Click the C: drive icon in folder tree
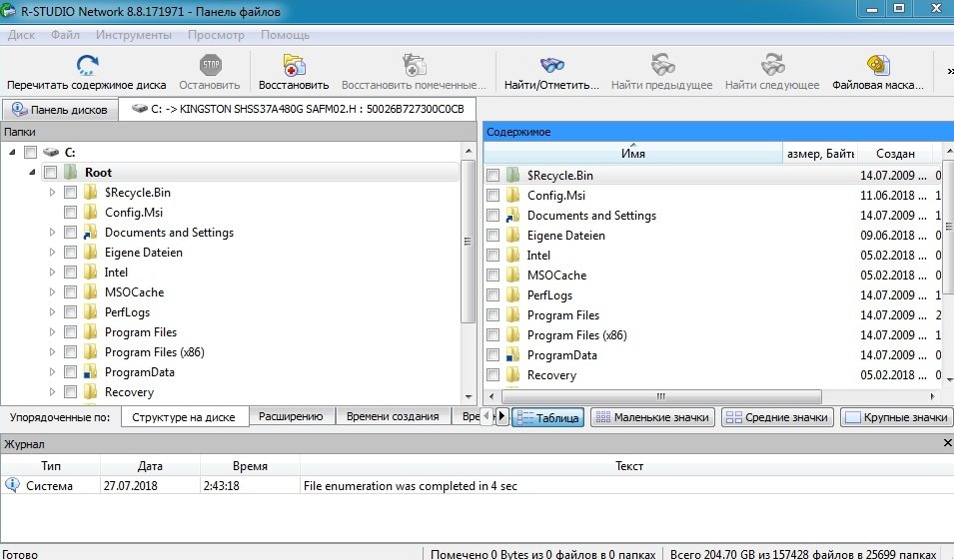The image size is (954, 560). pyautogui.click(x=51, y=152)
